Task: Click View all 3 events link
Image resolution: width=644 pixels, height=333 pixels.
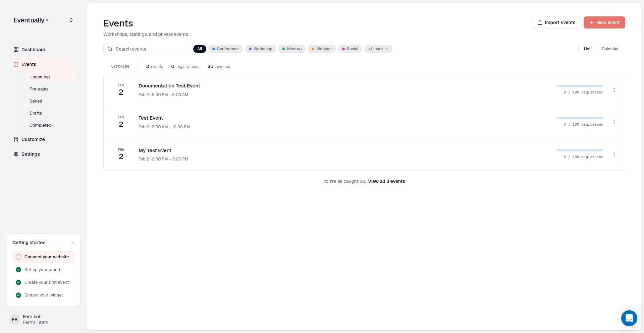Action: point(386,181)
